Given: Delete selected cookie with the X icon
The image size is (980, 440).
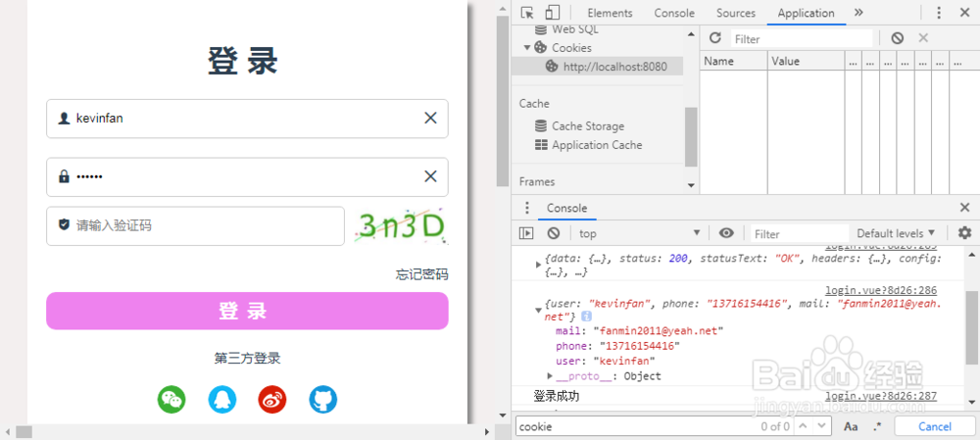Looking at the screenshot, I should (923, 38).
